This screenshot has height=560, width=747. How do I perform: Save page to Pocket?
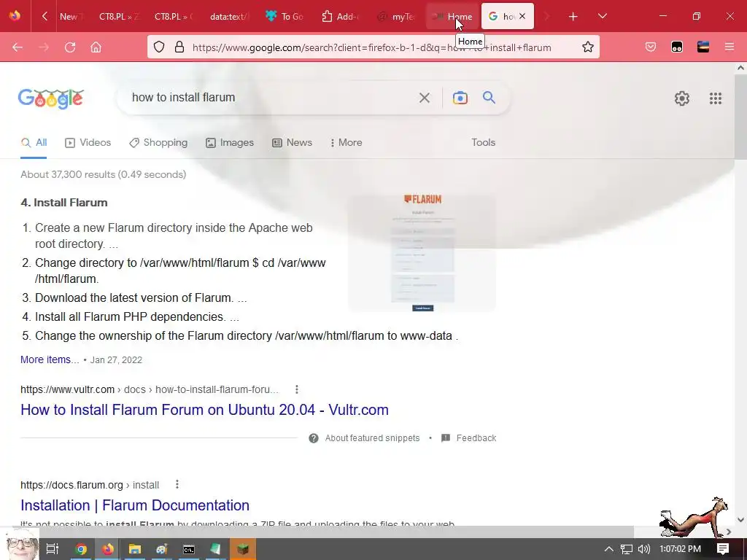click(651, 47)
